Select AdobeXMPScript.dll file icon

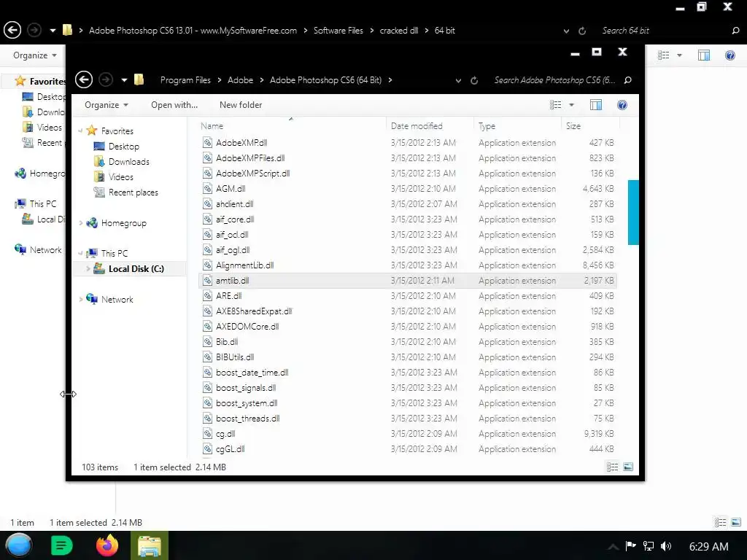(207, 174)
